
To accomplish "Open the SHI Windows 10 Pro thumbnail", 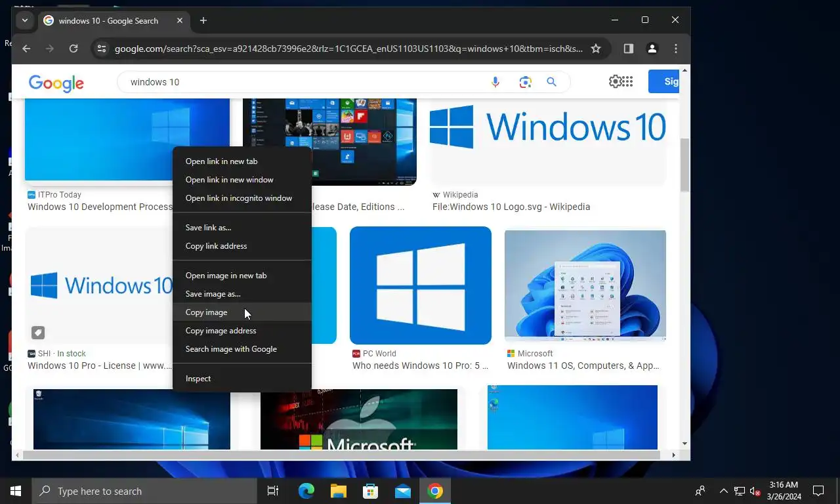I will (x=99, y=285).
